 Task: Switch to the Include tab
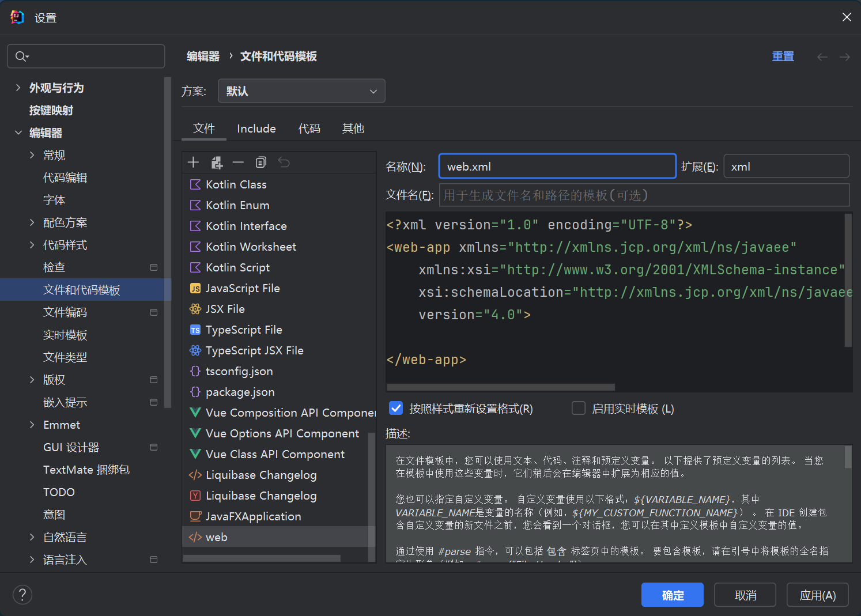coord(256,129)
